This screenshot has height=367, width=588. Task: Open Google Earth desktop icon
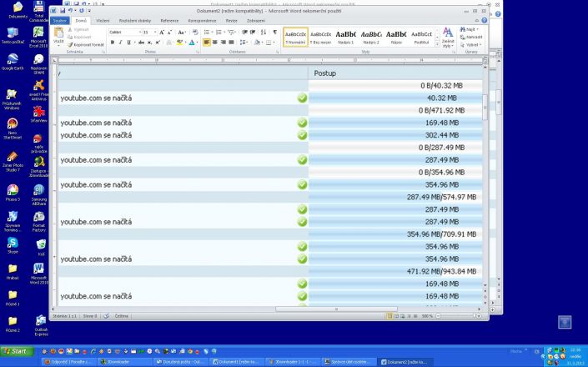click(x=13, y=63)
